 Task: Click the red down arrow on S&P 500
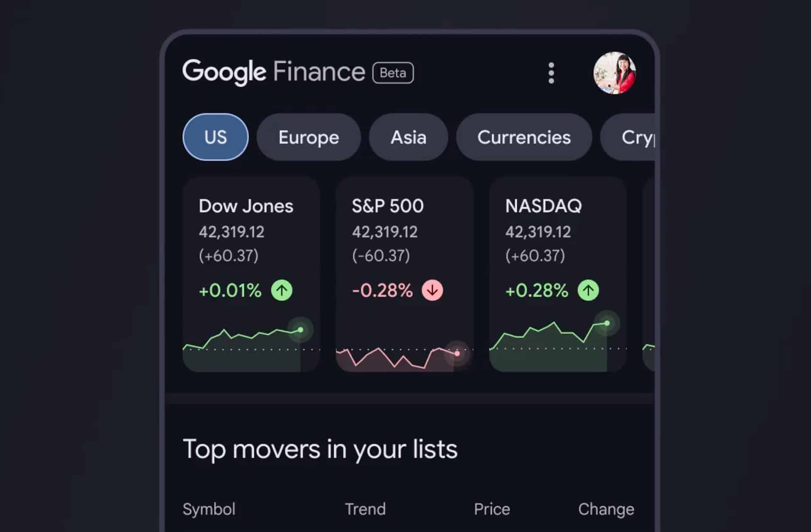pyautogui.click(x=432, y=291)
